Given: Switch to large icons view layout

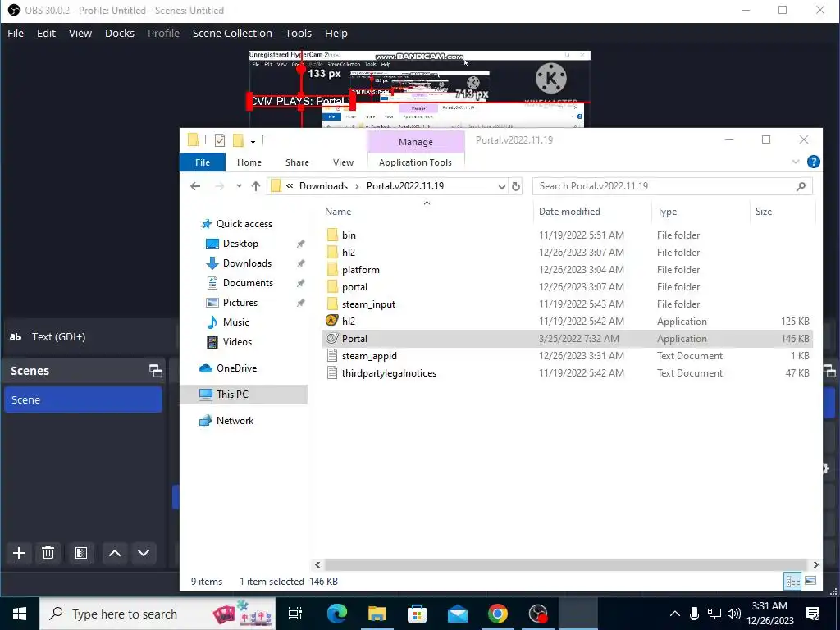Looking at the screenshot, I should pos(810,581).
